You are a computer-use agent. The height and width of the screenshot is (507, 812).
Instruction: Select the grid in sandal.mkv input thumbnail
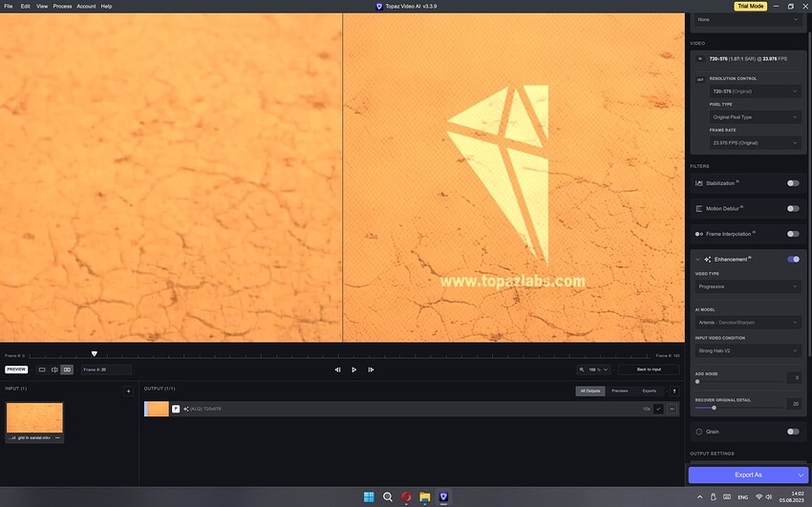(x=34, y=417)
